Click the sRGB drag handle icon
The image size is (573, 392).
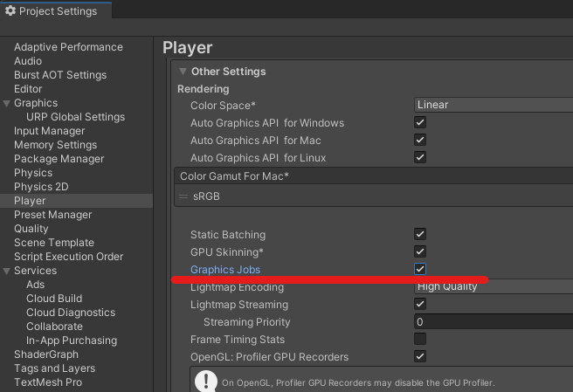click(183, 196)
